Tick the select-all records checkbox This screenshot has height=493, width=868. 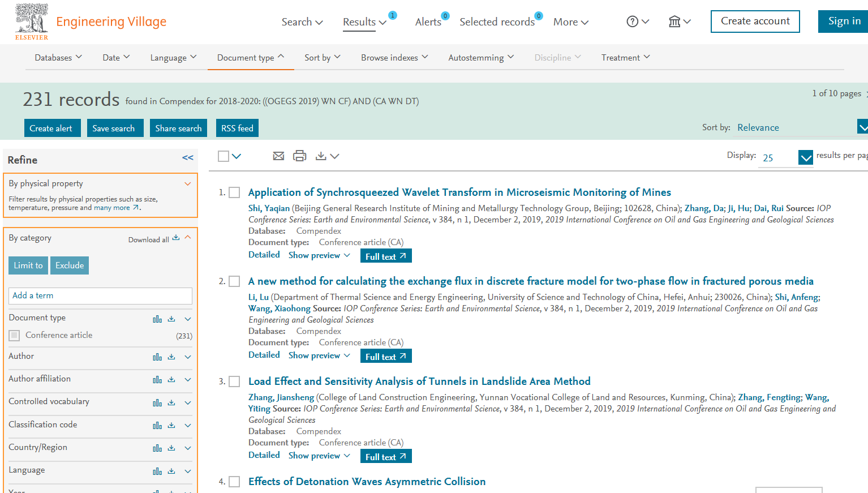[x=224, y=156]
